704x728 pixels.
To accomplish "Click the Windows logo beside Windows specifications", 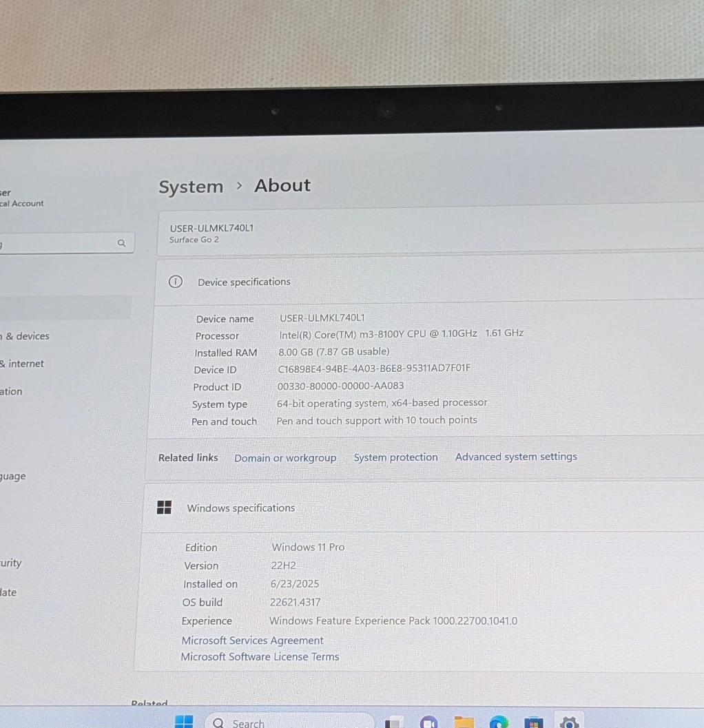I will [x=164, y=507].
